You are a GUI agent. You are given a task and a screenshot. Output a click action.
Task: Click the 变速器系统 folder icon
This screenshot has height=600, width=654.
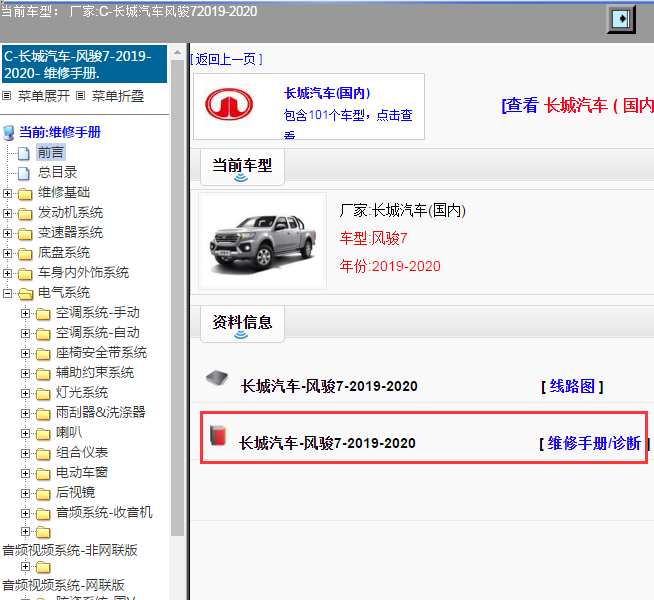[25, 234]
